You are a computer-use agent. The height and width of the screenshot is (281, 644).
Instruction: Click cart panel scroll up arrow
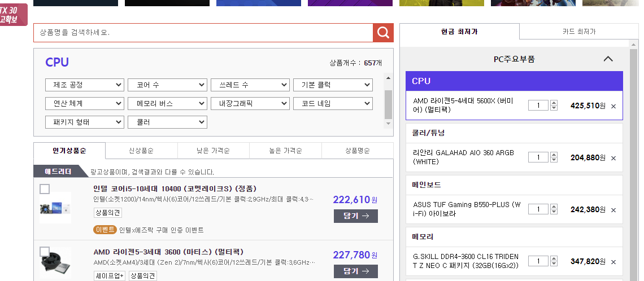(634, 44)
